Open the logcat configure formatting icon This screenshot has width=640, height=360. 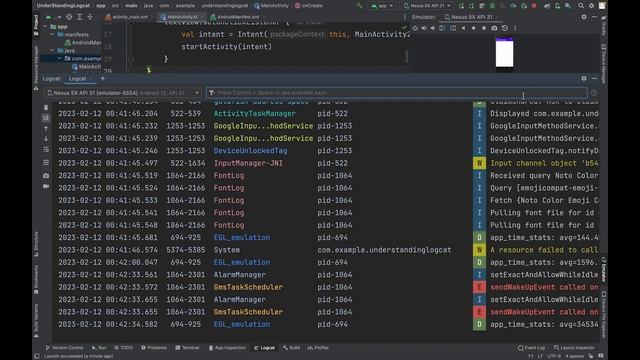coord(46,162)
